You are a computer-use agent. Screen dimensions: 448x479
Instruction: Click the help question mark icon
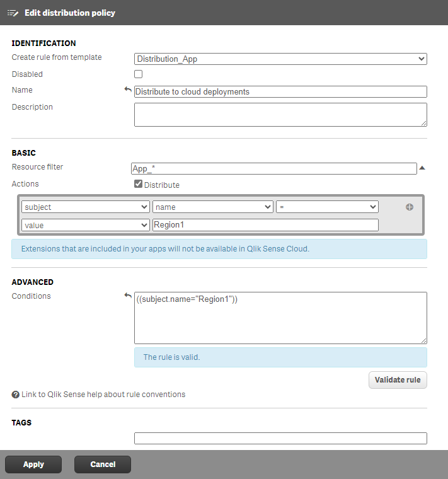[x=16, y=395]
